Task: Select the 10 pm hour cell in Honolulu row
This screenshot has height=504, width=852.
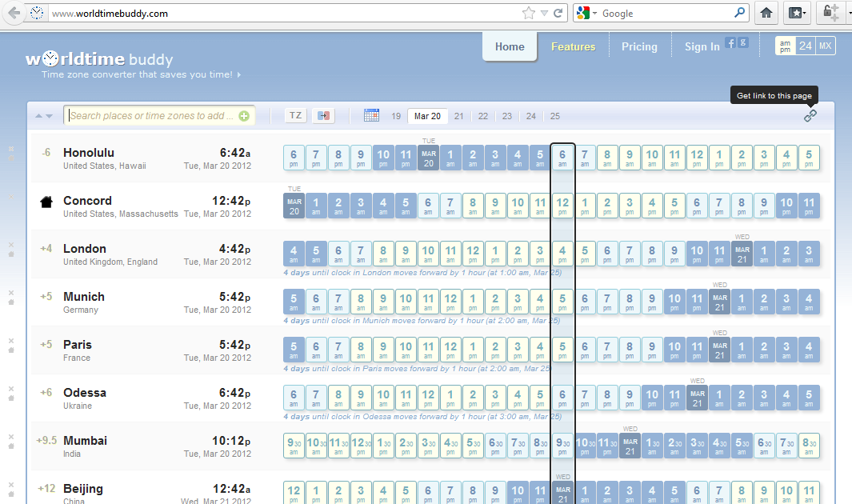Action: (383, 158)
